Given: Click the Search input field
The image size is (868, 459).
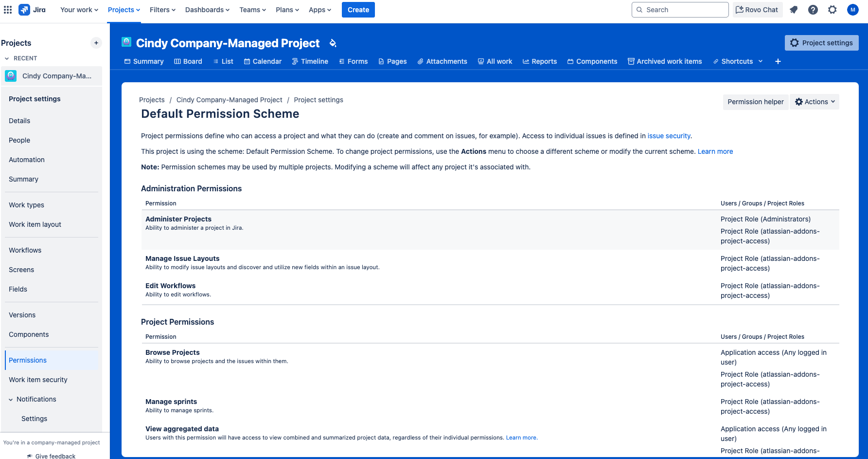Looking at the screenshot, I should [680, 9].
